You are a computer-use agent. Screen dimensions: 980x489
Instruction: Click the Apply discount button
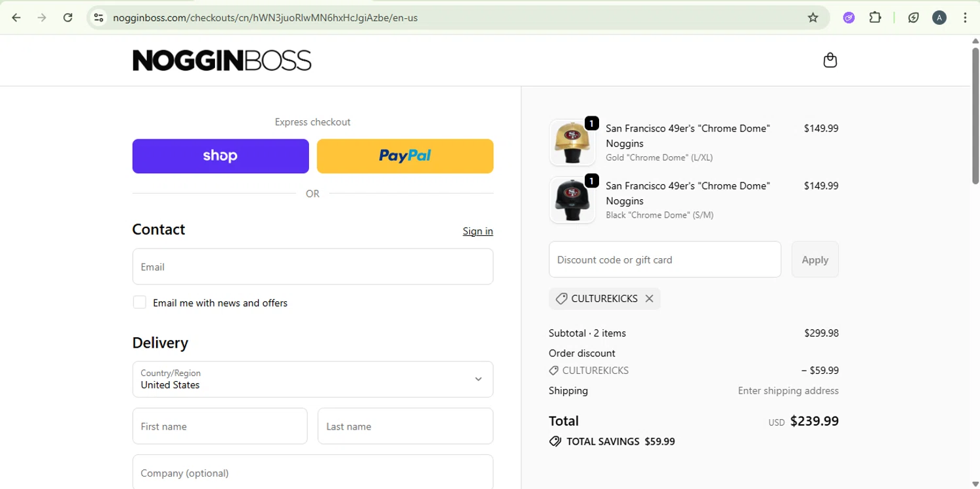click(x=815, y=260)
